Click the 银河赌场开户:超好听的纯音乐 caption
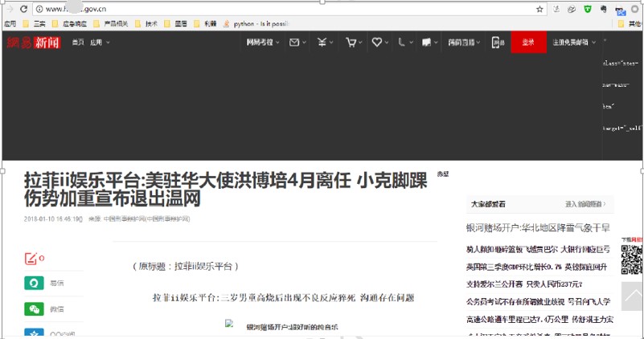The height and width of the screenshot is (339, 644). pos(292,327)
